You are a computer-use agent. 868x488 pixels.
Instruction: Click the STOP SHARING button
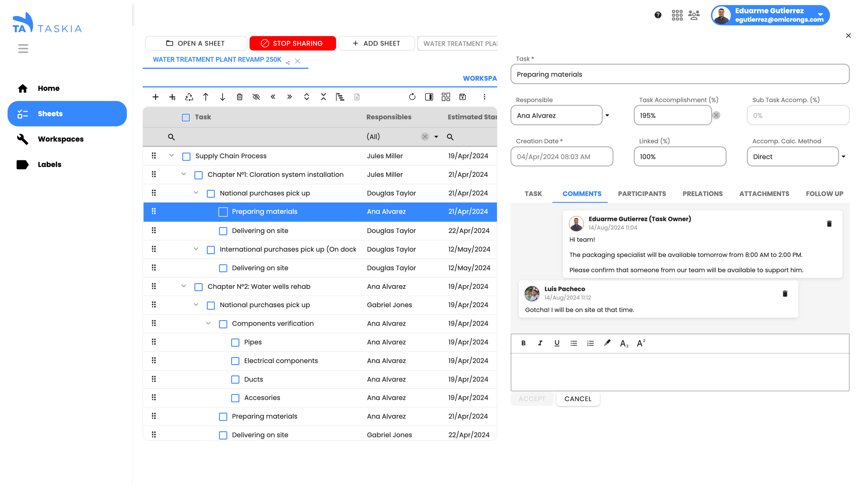pyautogui.click(x=293, y=43)
